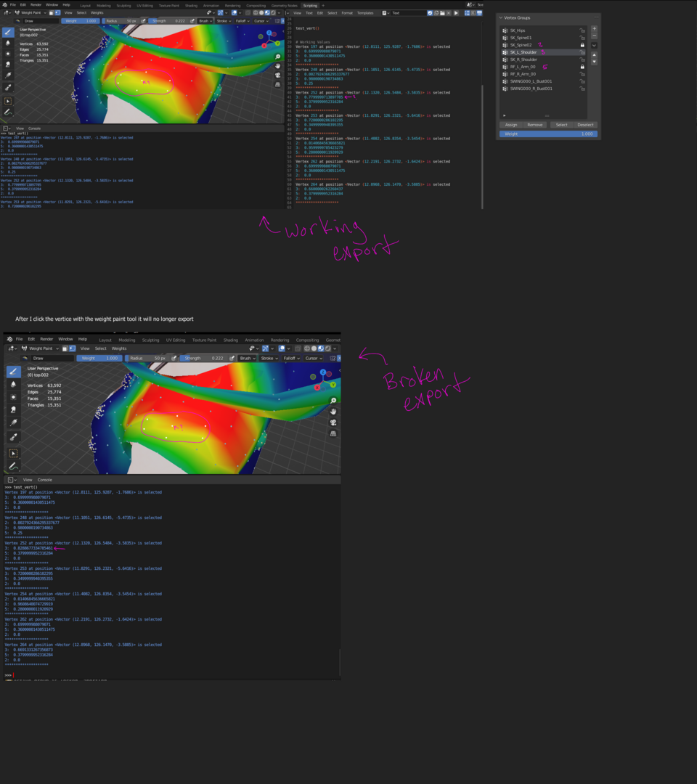Toggle radius pressure icon in lower window
The image size is (697, 784).
(x=174, y=358)
